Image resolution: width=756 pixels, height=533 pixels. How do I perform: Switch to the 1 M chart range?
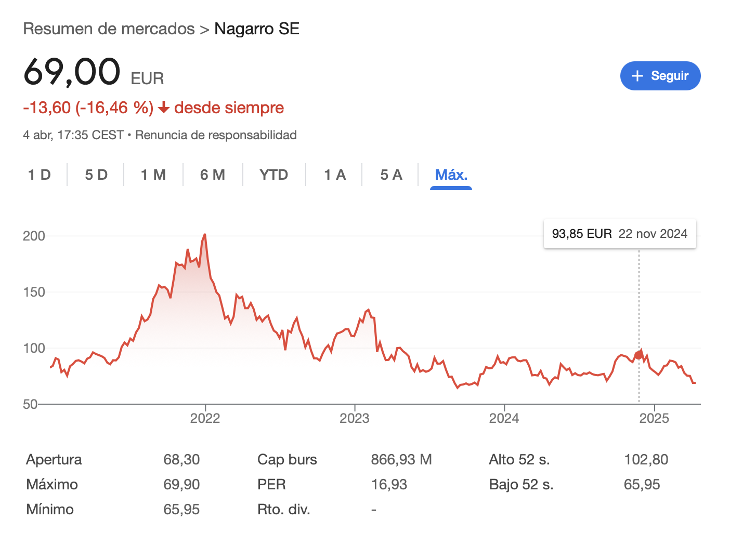click(x=153, y=175)
